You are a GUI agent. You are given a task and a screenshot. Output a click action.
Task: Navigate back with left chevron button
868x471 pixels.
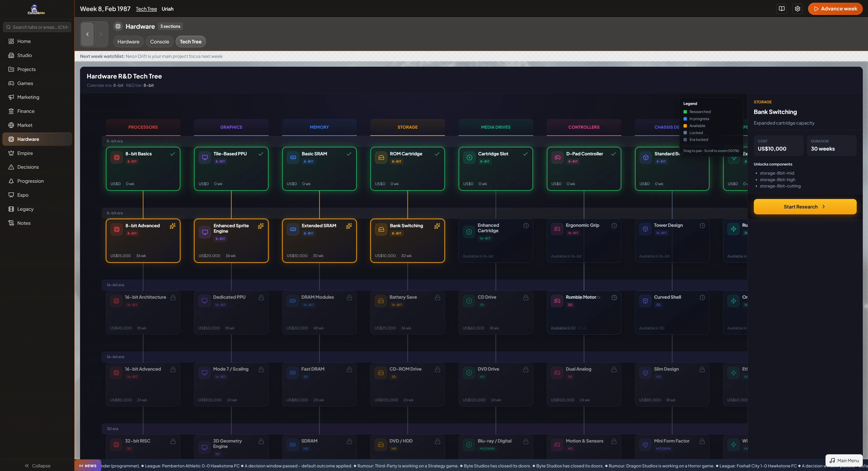click(87, 34)
